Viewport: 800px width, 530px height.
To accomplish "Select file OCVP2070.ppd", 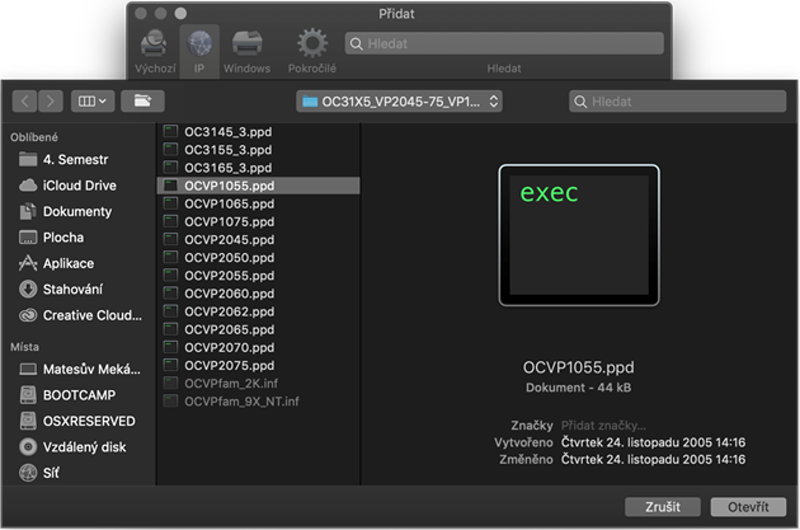I will tap(258, 348).
